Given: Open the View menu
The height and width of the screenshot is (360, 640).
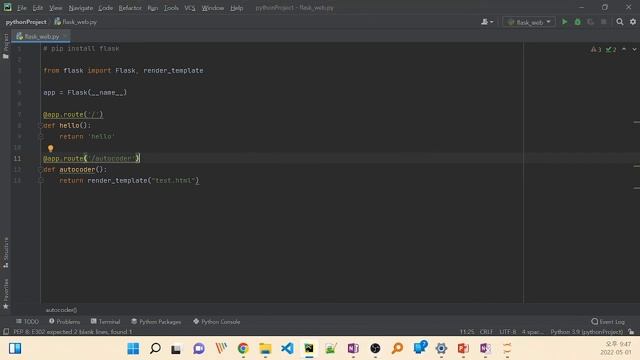Looking at the screenshot, I should (56, 8).
